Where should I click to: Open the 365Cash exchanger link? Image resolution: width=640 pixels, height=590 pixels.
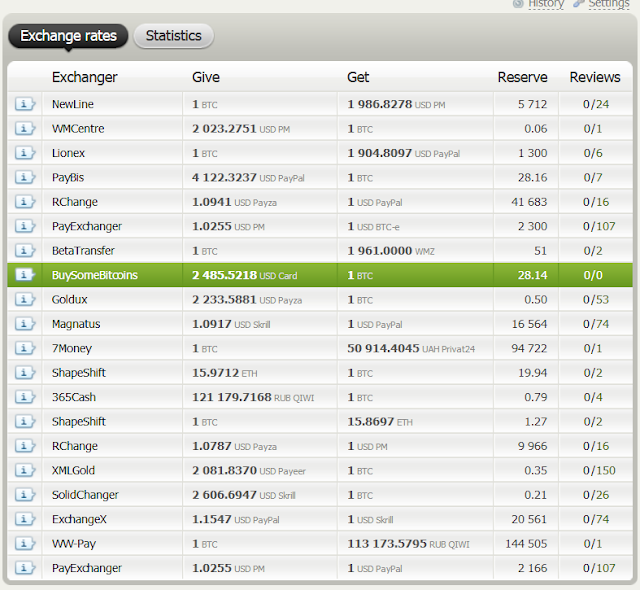pos(74,397)
